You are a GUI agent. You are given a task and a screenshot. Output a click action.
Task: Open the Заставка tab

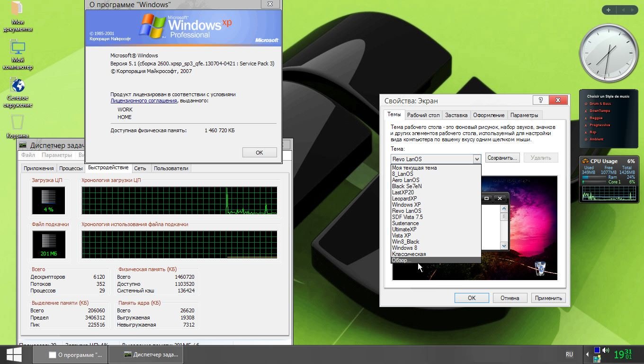point(456,115)
